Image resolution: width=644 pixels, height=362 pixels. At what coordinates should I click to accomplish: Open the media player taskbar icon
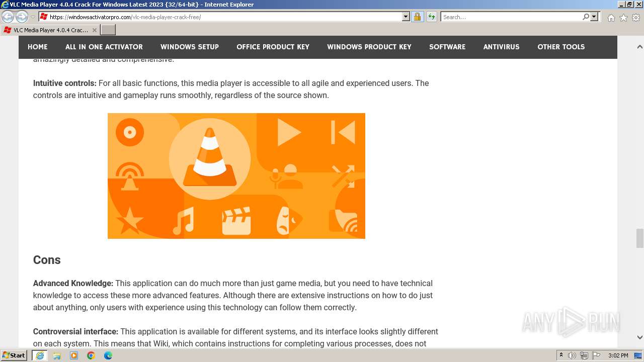(x=74, y=355)
